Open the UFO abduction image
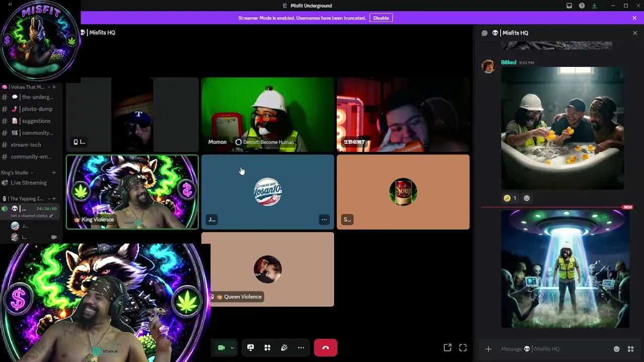The height and width of the screenshot is (362, 644). [565, 269]
